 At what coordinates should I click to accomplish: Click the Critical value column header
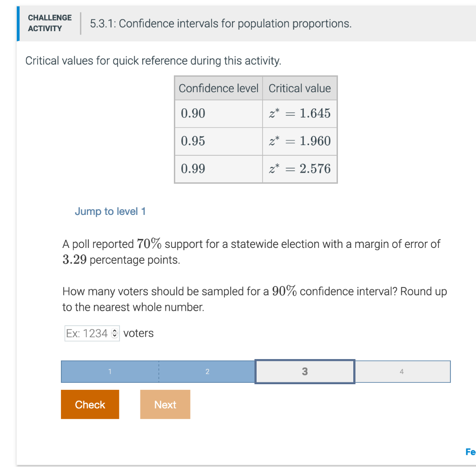tap(299, 88)
